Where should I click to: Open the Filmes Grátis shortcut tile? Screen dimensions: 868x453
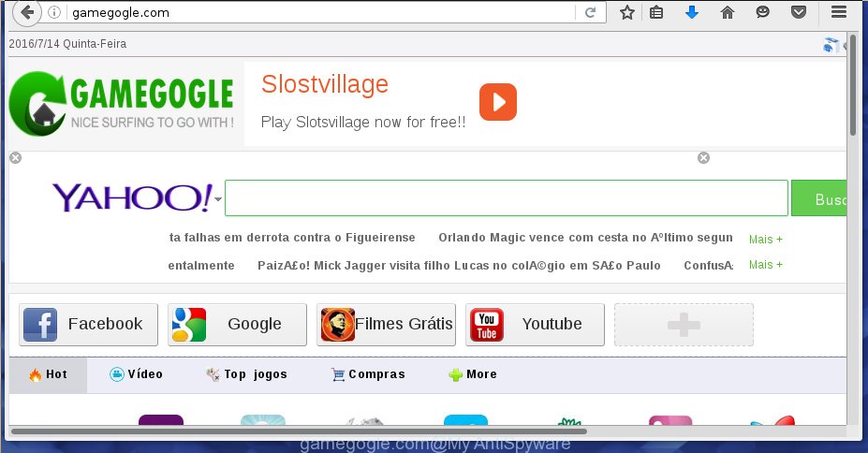point(386,325)
